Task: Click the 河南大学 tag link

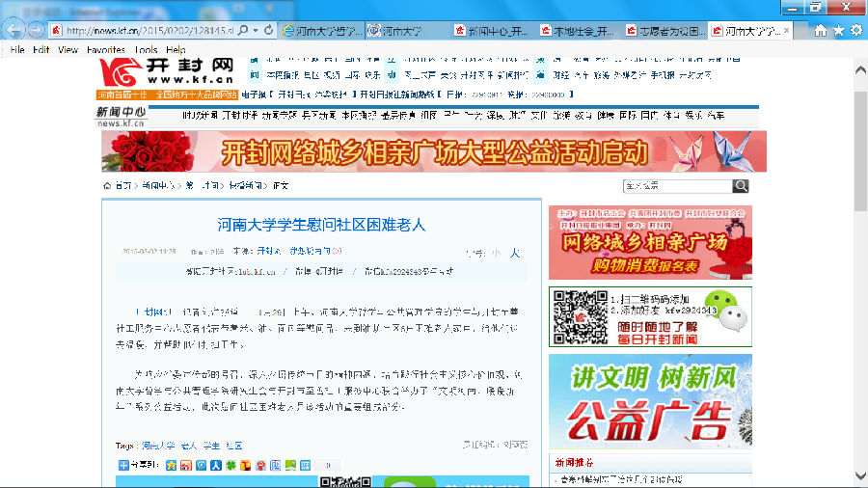Action: click(157, 446)
